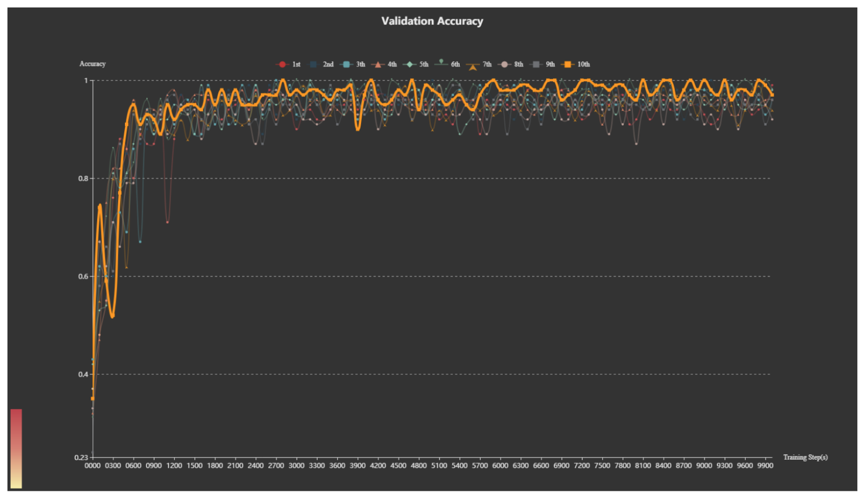This screenshot has height=502, width=868.
Task: Click the y-axis tick value 0.8
Action: (x=84, y=179)
